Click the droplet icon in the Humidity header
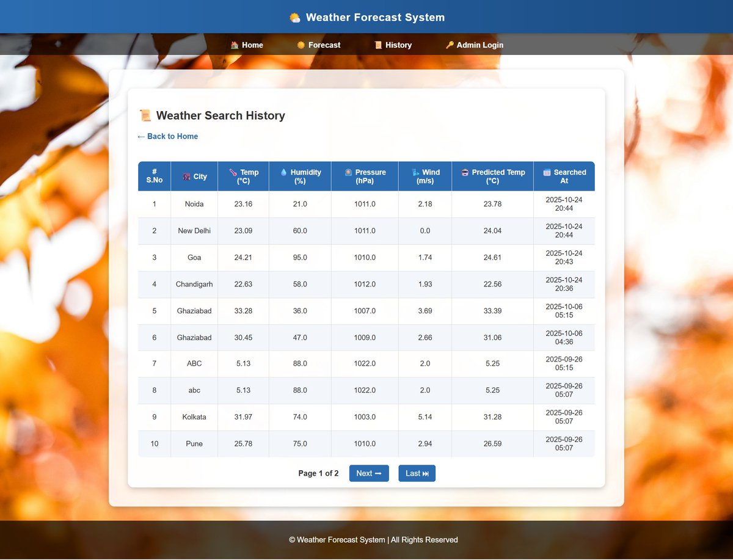The image size is (733, 560). point(283,172)
